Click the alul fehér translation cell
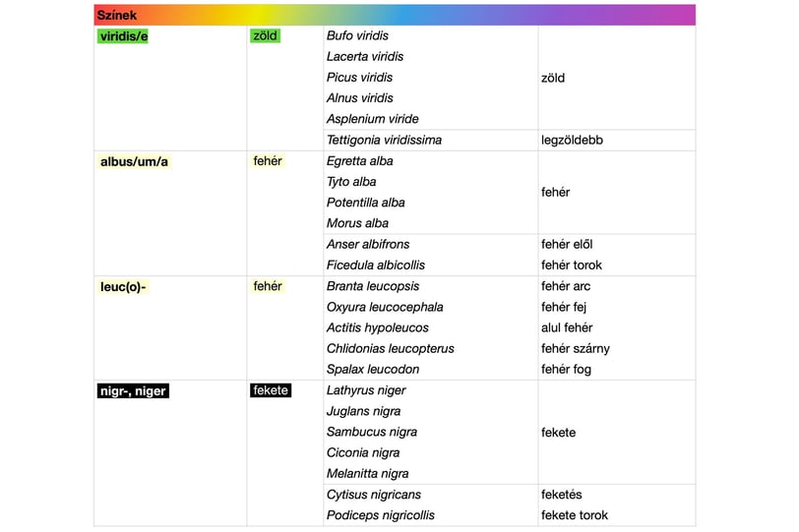This screenshot has width=799, height=532. click(x=568, y=327)
